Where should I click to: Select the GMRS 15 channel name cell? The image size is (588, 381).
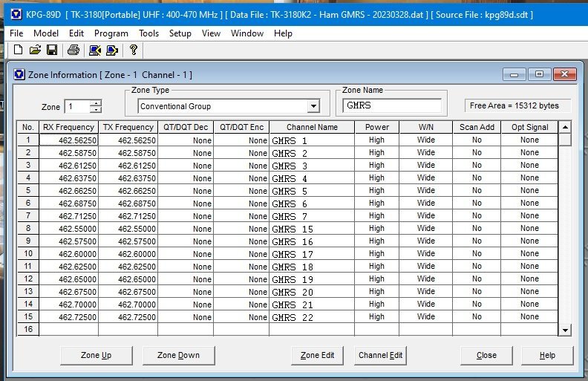click(311, 229)
